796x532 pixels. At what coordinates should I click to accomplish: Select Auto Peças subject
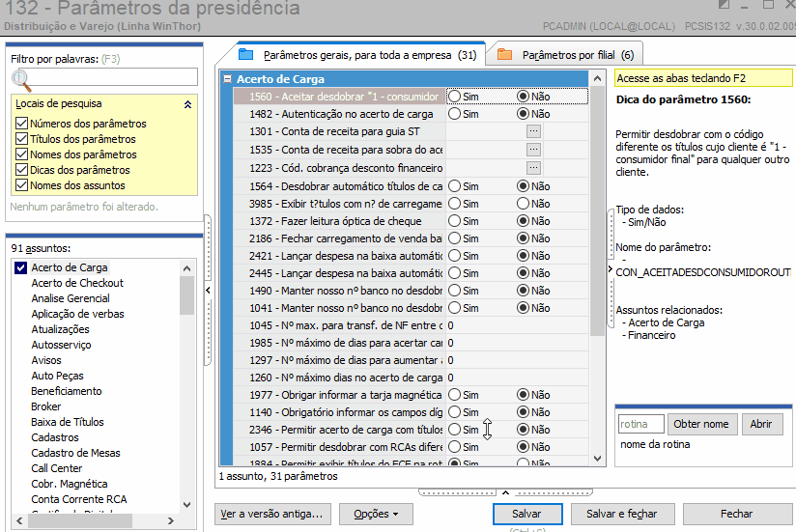57,376
